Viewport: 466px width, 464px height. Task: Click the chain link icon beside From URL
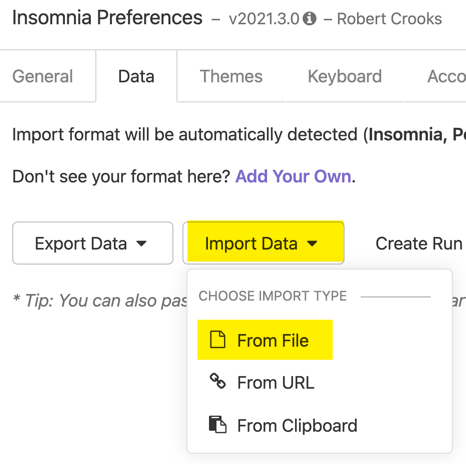tap(218, 381)
